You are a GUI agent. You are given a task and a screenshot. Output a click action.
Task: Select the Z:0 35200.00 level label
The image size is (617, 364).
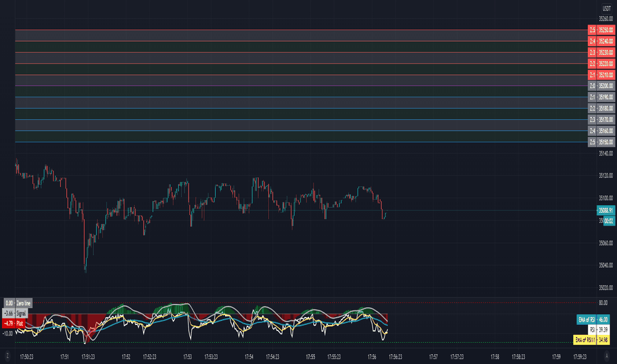tap(601, 86)
